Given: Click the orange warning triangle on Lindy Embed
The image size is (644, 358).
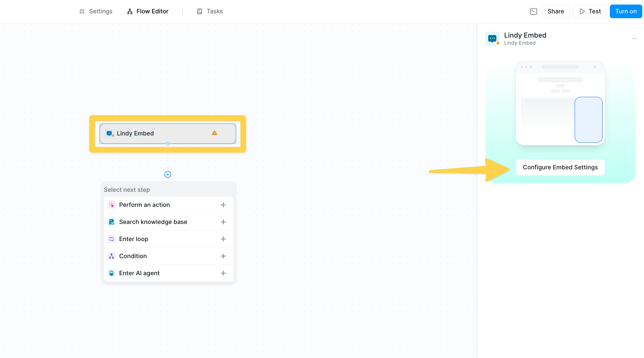Looking at the screenshot, I should pyautogui.click(x=214, y=133).
